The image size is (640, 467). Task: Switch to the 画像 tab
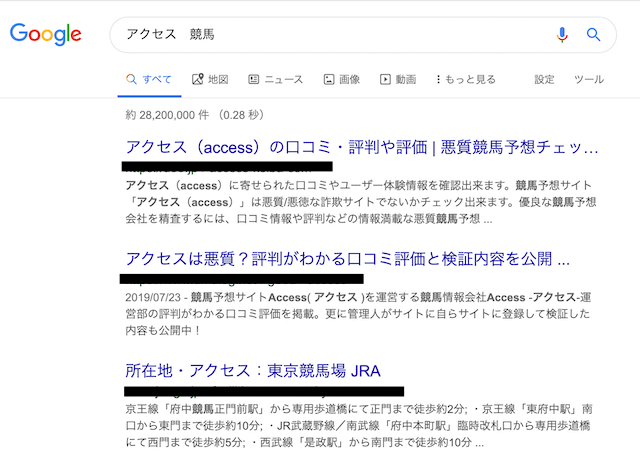coord(342,79)
